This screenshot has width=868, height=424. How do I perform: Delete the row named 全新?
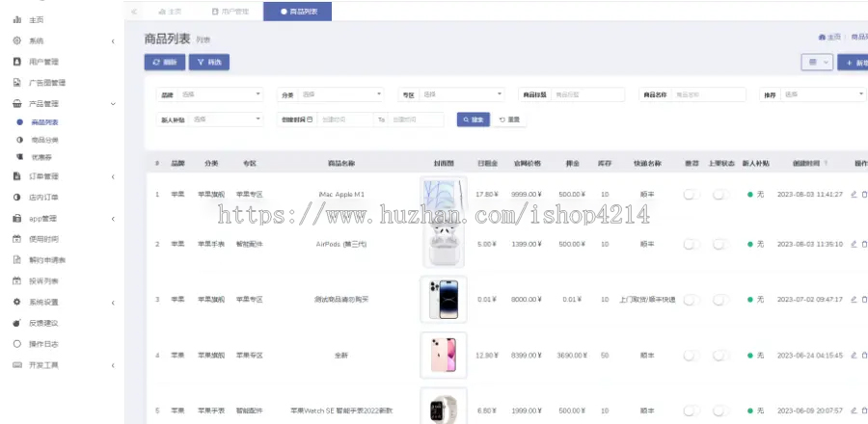point(864,355)
